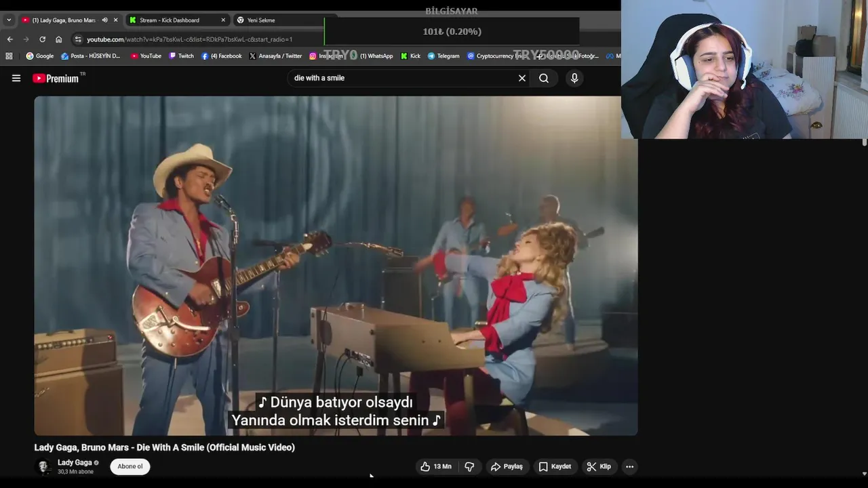The width and height of the screenshot is (868, 488).
Task: Create a clip with Klip button
Action: (599, 466)
